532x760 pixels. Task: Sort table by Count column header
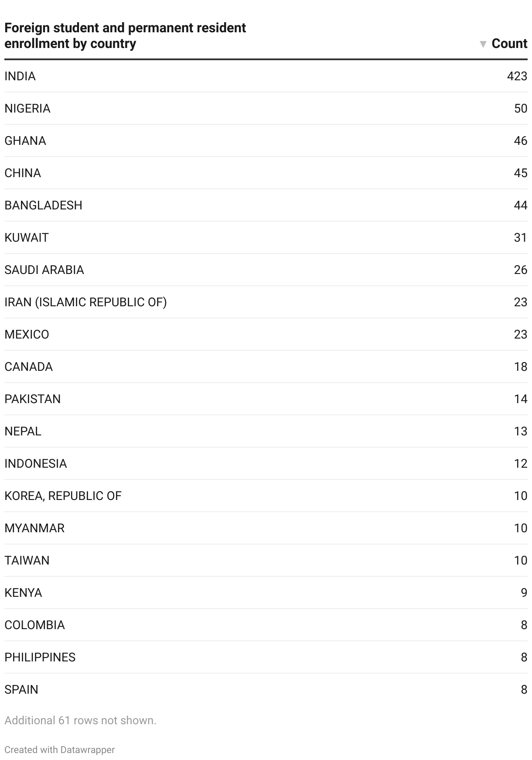tap(509, 44)
